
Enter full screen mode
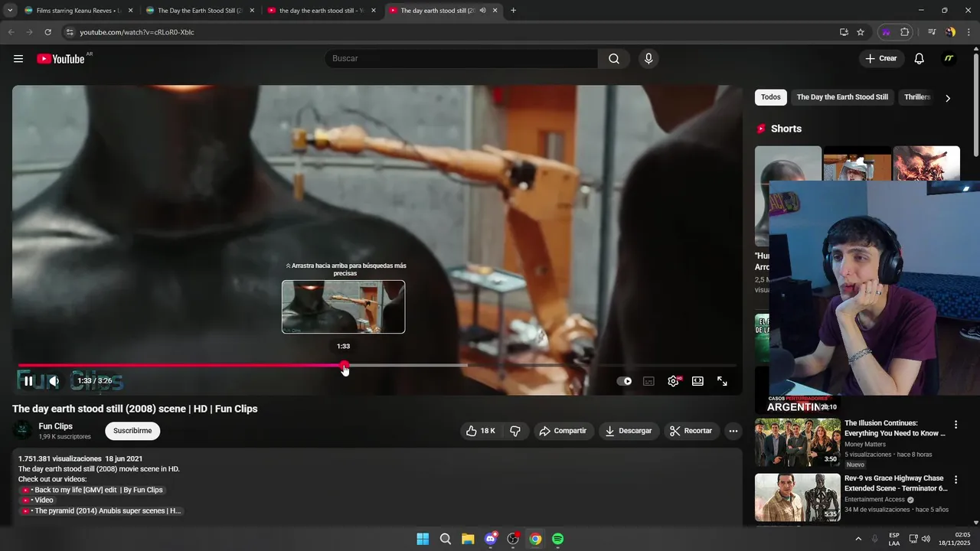click(722, 381)
